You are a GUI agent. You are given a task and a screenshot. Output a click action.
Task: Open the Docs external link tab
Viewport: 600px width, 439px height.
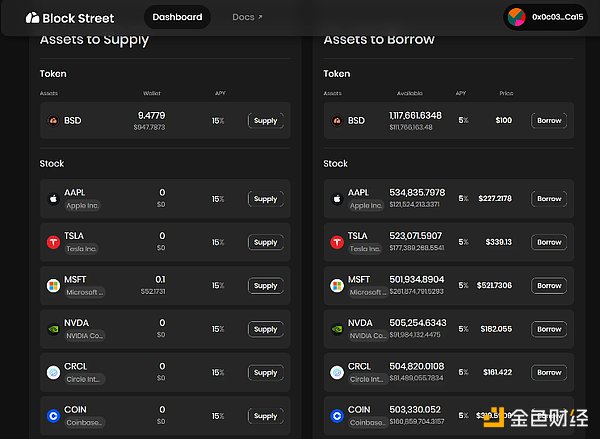point(247,17)
